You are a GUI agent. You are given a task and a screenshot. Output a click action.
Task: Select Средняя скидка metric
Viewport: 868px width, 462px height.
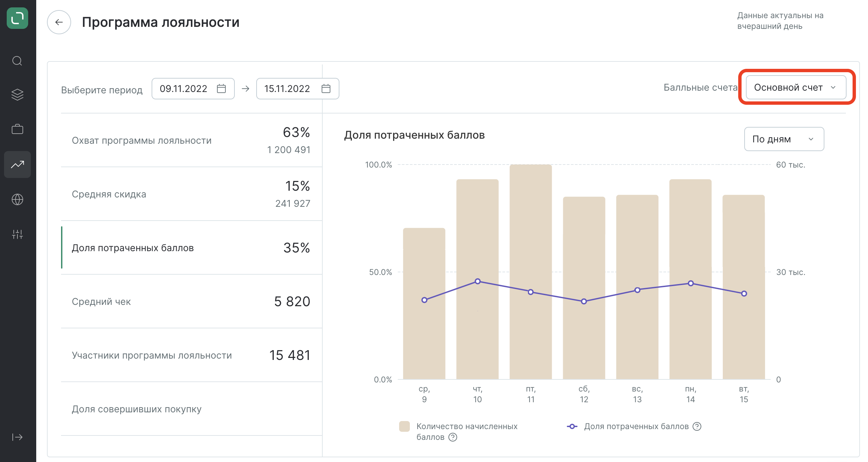[192, 194]
